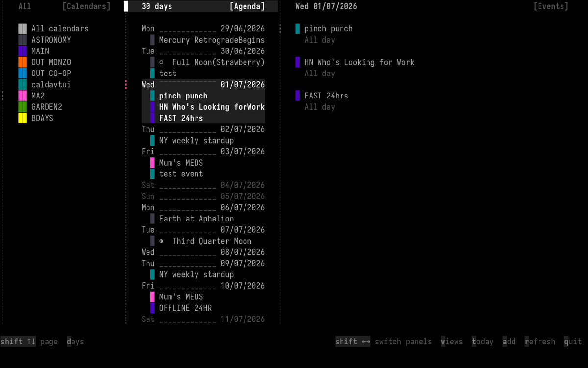Open NY weekly standup on 09/07/2026

[196, 274]
